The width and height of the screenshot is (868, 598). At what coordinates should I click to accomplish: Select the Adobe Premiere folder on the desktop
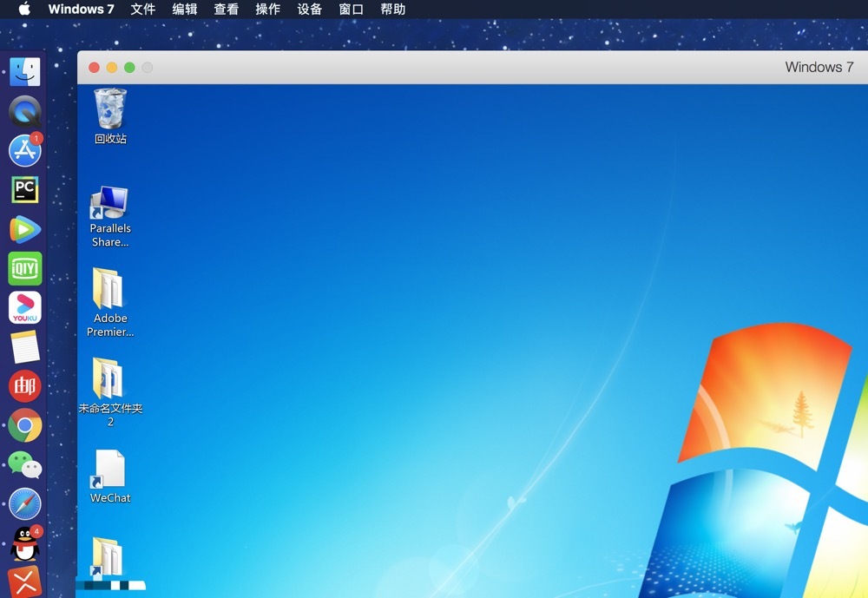click(110, 302)
